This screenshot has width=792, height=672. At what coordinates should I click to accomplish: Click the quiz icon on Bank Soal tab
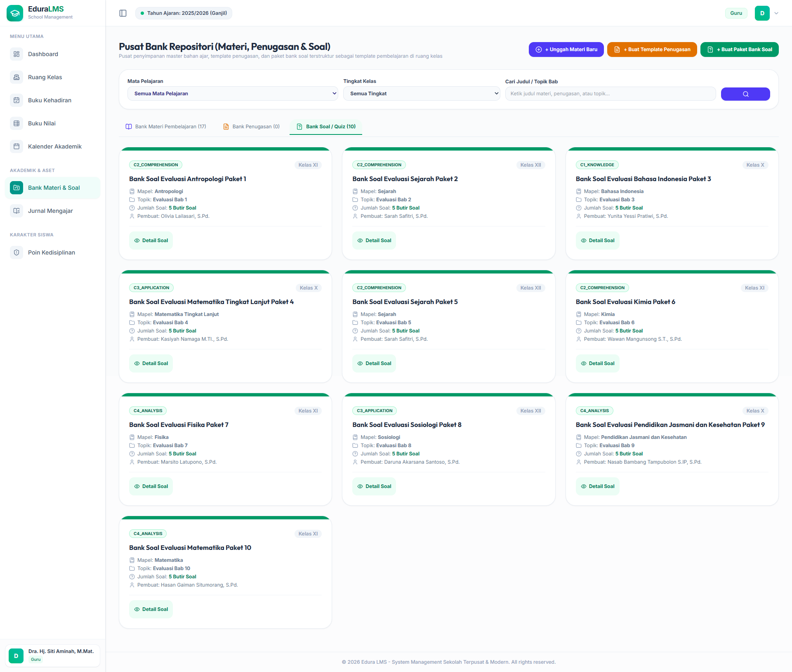point(299,127)
